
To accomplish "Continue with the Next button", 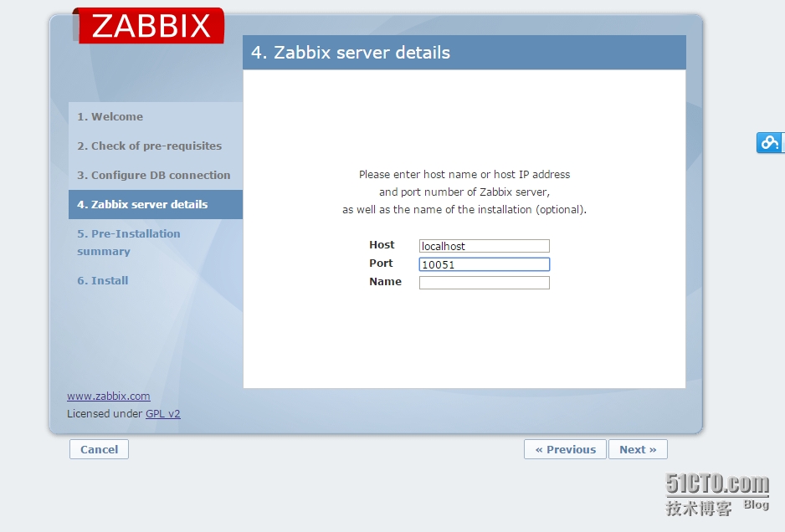I will pos(638,449).
